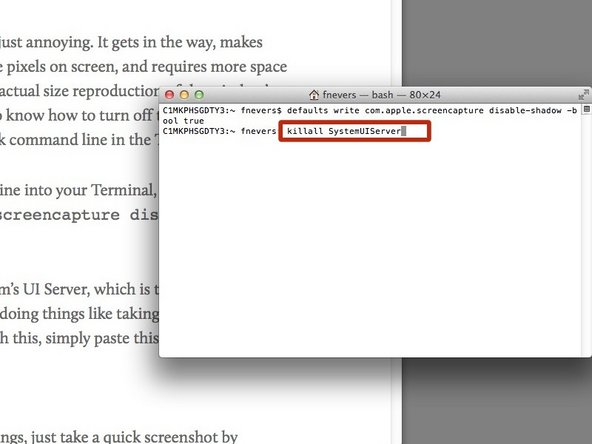Minimize Terminal using the yellow button
Image resolution: width=592 pixels, height=444 pixels.
point(184,95)
